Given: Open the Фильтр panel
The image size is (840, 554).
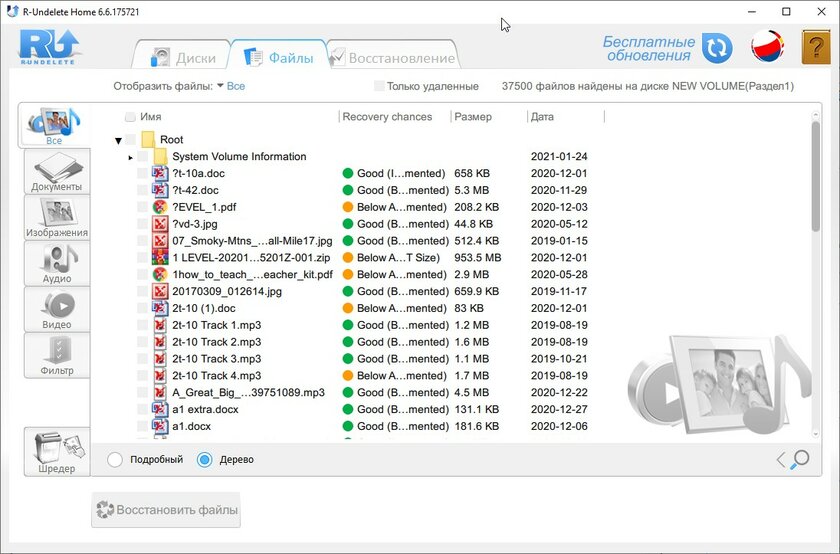Looking at the screenshot, I should pos(57,355).
